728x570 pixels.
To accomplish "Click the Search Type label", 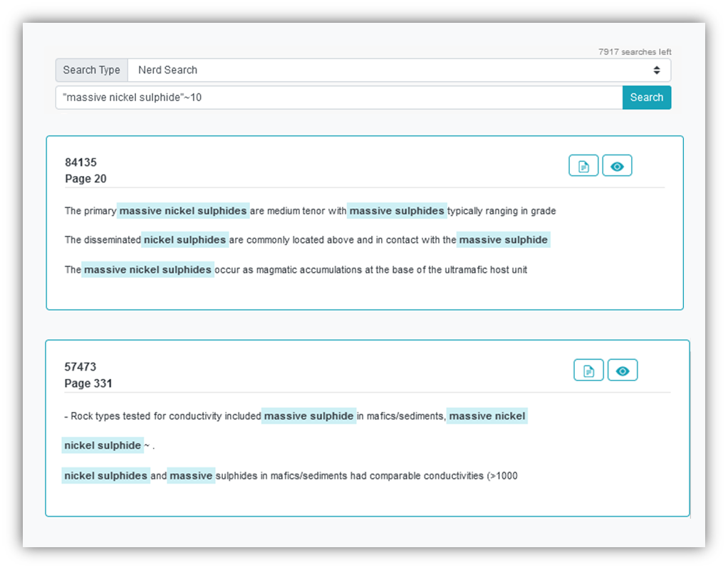I will pyautogui.click(x=91, y=70).
